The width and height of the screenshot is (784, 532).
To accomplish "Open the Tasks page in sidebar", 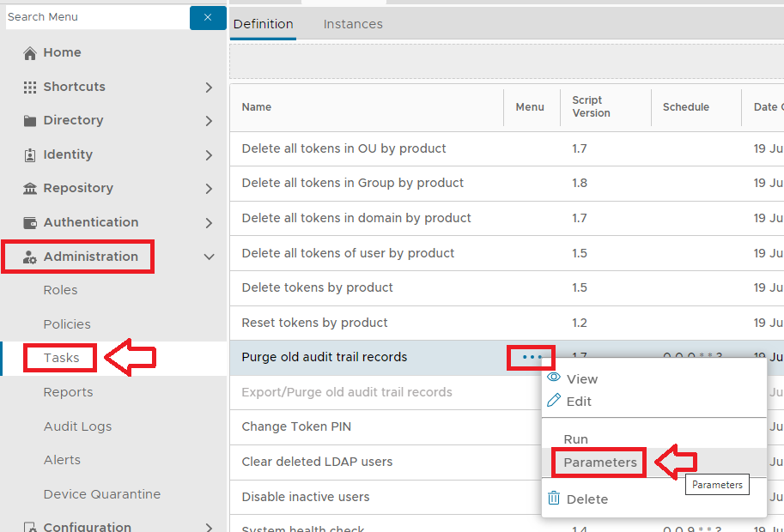I will point(61,358).
